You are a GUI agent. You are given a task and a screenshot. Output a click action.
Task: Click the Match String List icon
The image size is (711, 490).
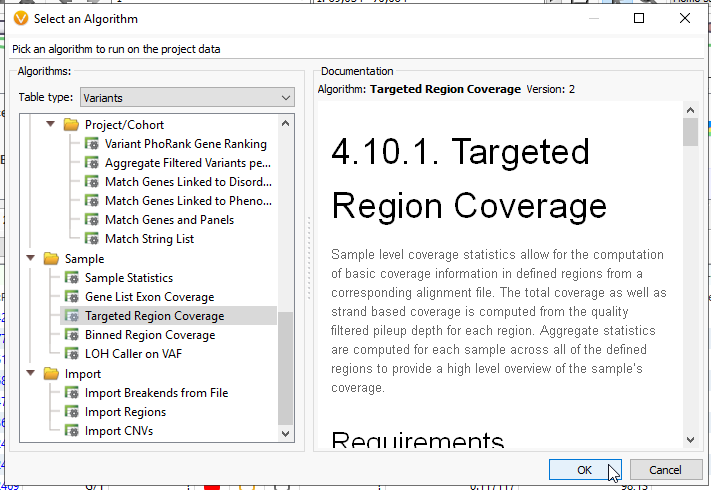pos(92,239)
